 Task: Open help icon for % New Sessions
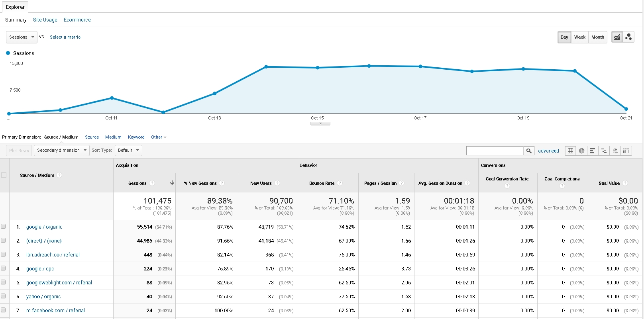coord(222,183)
